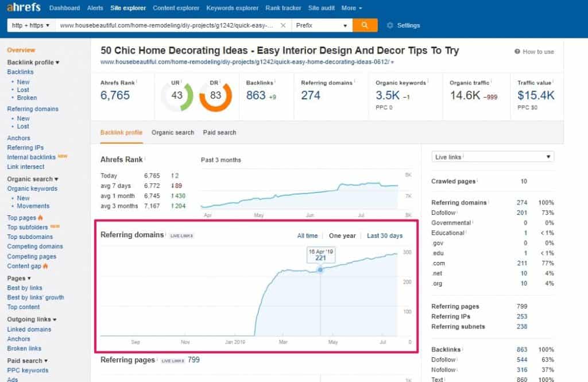Click the orange search magnifier button
Image resolution: width=588 pixels, height=382 pixels.
[x=365, y=25]
